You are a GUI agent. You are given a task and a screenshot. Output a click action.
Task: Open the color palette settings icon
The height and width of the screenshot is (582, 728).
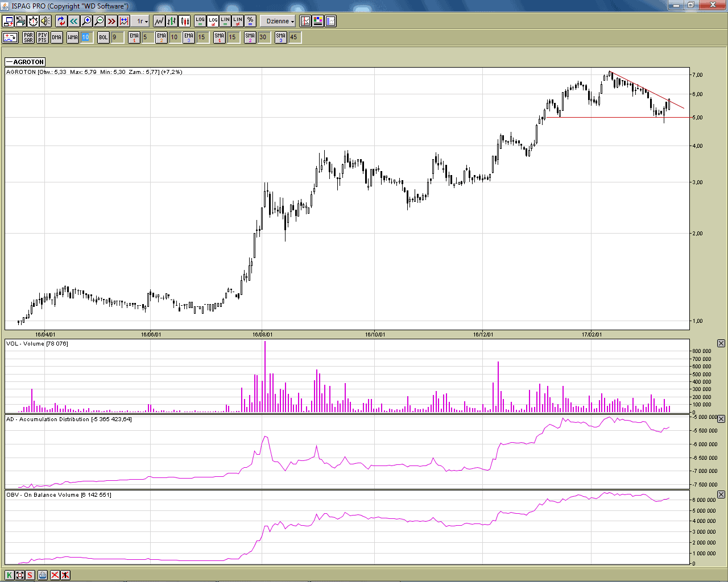pos(318,21)
